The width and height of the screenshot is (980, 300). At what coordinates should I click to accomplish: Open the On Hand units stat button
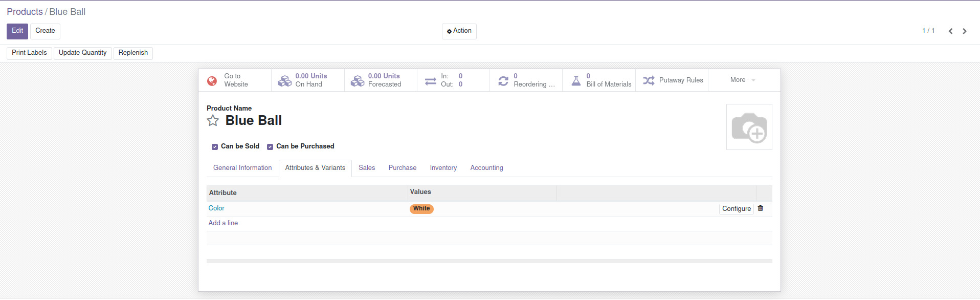[x=308, y=80]
